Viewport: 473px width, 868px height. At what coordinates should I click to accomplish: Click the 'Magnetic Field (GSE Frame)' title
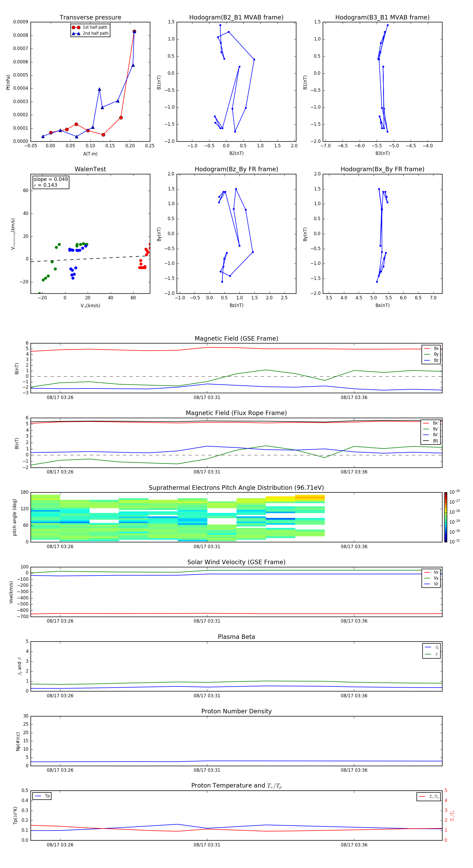pyautogui.click(x=236, y=339)
